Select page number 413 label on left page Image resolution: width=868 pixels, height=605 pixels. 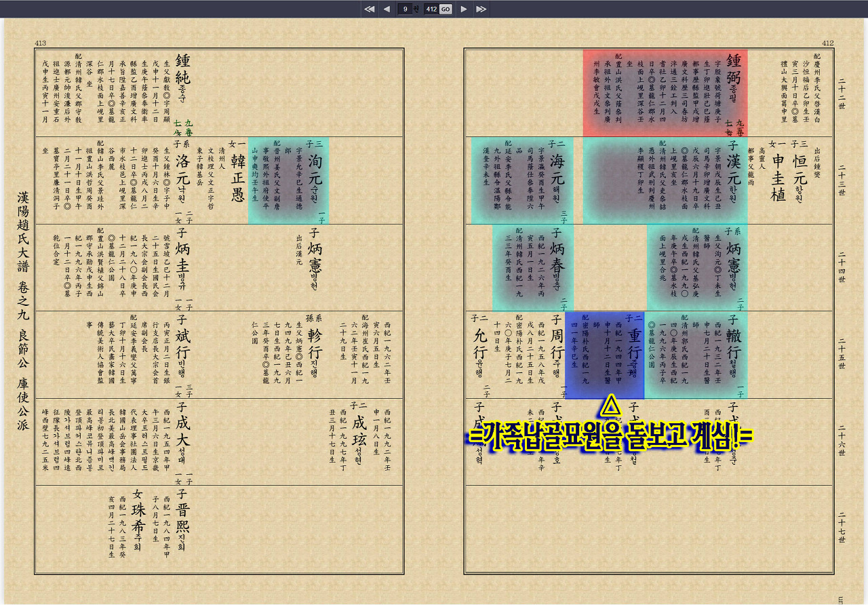coord(41,43)
